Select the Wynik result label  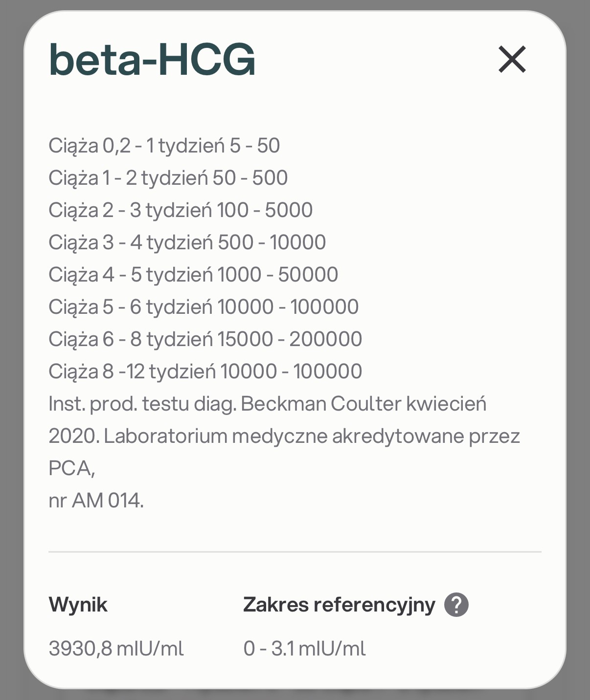pos(78,605)
